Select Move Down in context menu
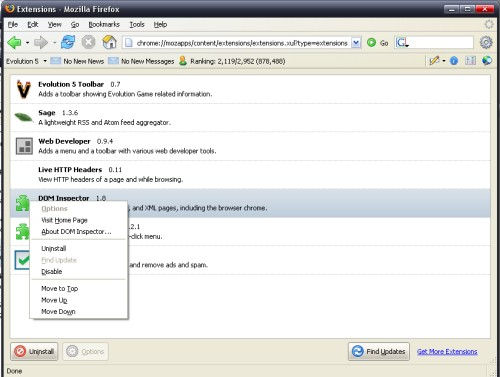The width and height of the screenshot is (500, 377). click(x=79, y=311)
